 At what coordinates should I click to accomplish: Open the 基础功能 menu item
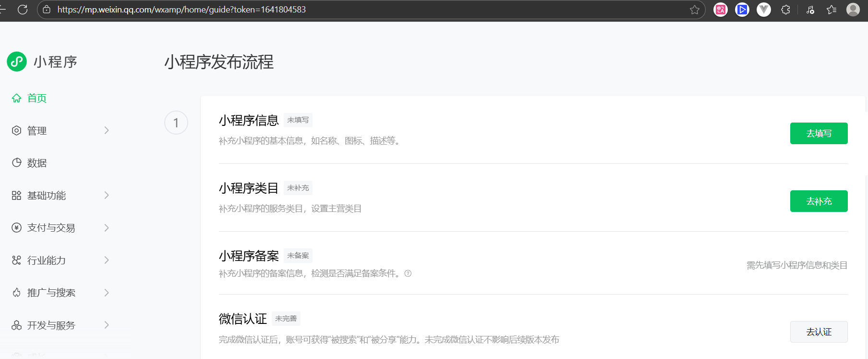coord(47,196)
